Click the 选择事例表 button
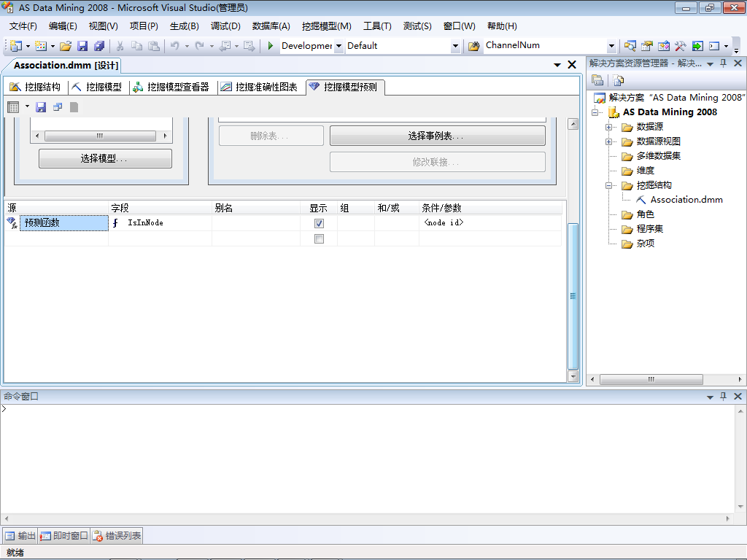The image size is (747, 560). [438, 136]
